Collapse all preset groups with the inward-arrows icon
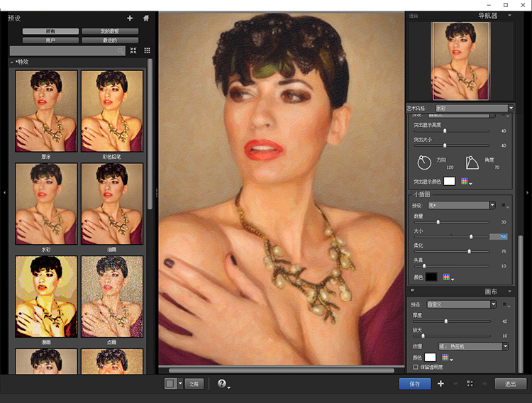532x403 pixels. [133, 50]
